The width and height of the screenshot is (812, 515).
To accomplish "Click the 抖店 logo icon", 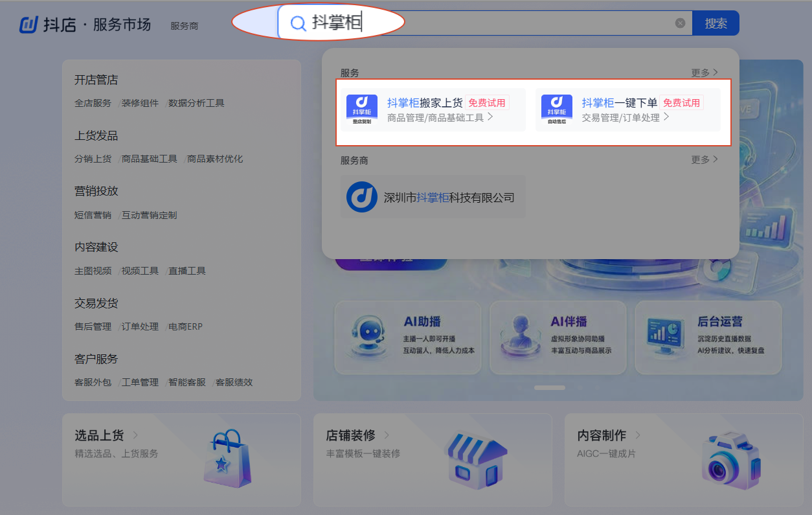I will (28, 25).
